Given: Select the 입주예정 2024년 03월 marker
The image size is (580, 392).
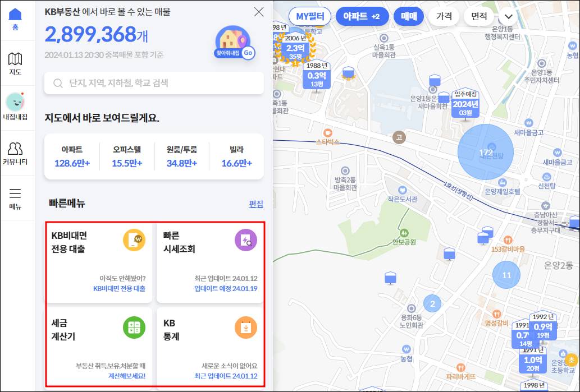Looking at the screenshot, I should pyautogui.click(x=465, y=104).
